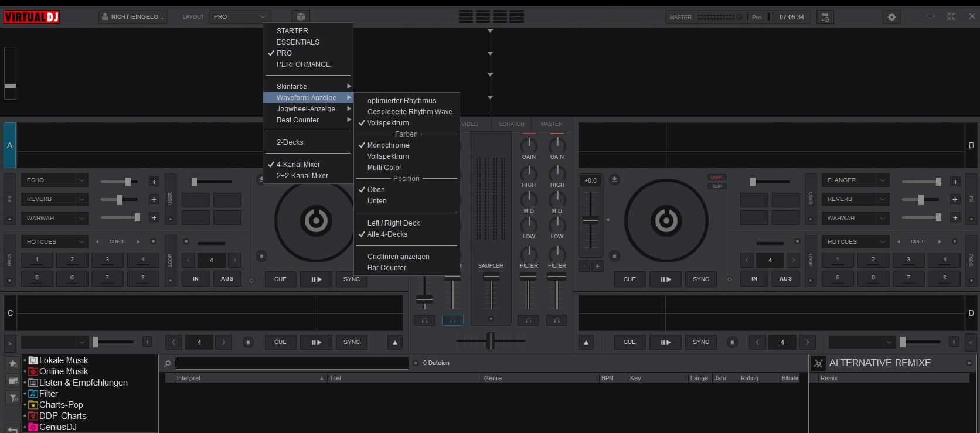Click the stop button on deck B jogwheel
This screenshot has width=980, height=433.
(x=614, y=256)
